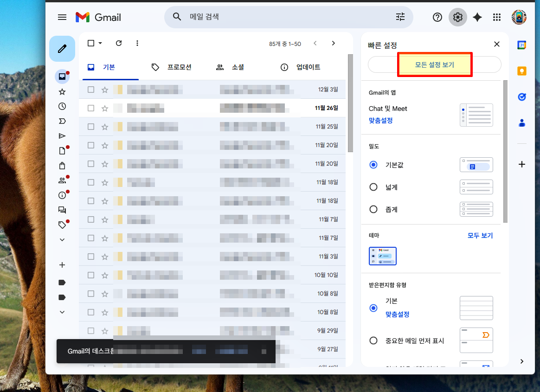Check the 11월 26일 email checkbox
This screenshot has height=392, width=540.
click(91, 108)
